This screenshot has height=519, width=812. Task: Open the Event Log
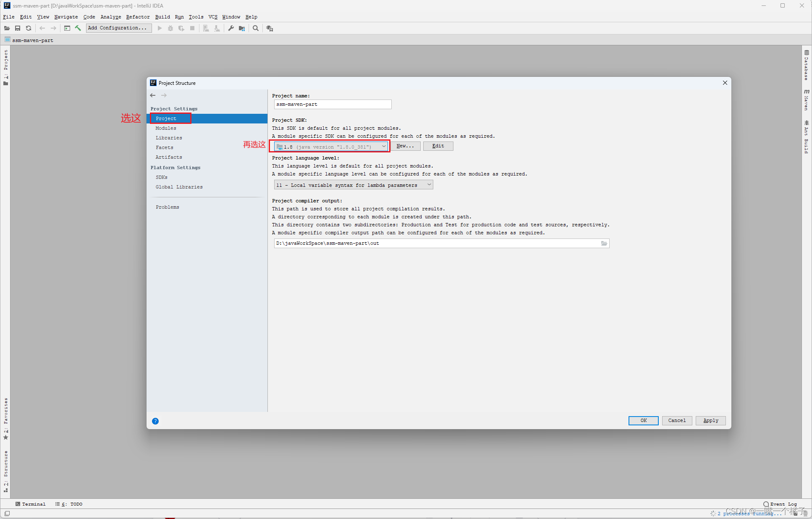point(780,504)
